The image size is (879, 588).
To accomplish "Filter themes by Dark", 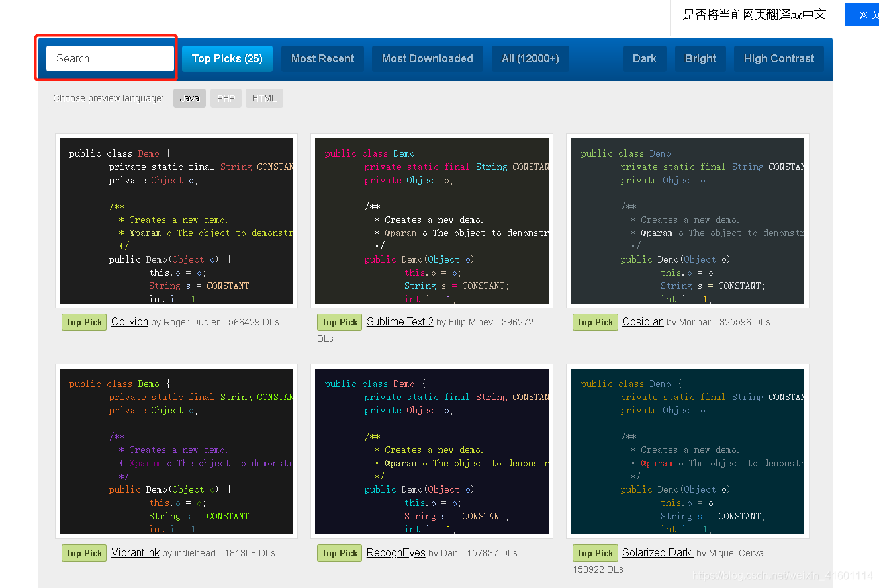I will 644,58.
